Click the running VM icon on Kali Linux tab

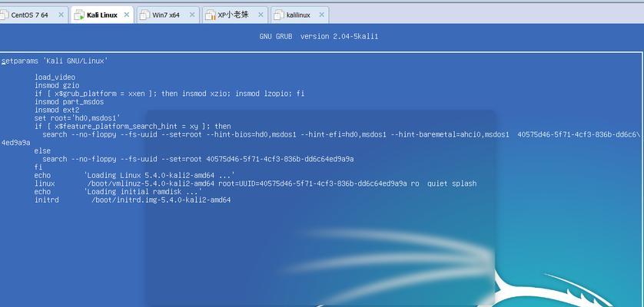coord(79,15)
